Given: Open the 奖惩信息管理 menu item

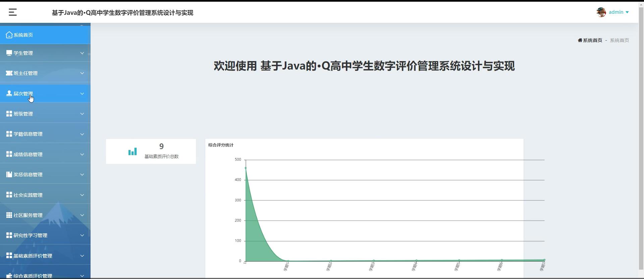Looking at the screenshot, I should coord(45,175).
